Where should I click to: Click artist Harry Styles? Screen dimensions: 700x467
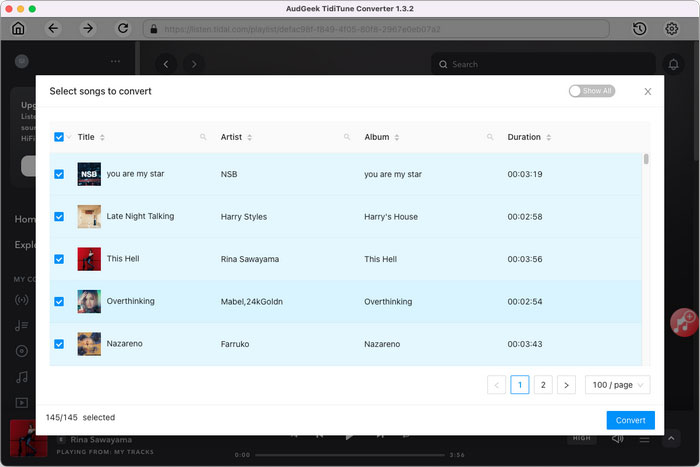(x=244, y=217)
